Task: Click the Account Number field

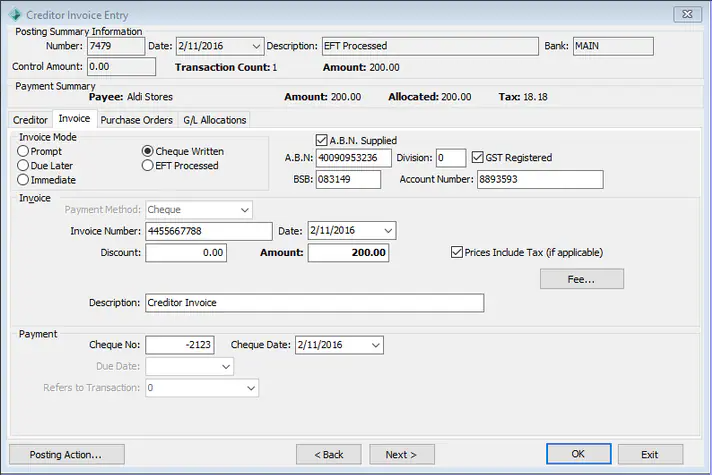Action: 540,179
